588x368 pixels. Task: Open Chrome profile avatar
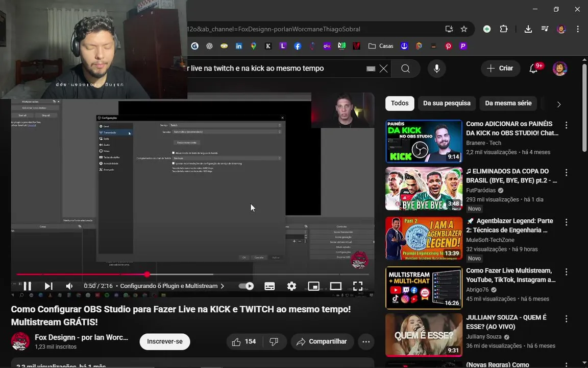(561, 29)
